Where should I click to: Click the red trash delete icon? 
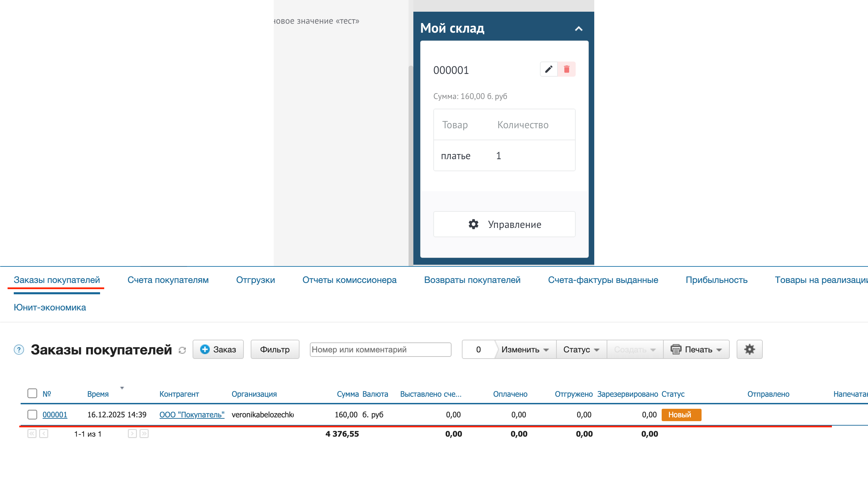pyautogui.click(x=566, y=69)
